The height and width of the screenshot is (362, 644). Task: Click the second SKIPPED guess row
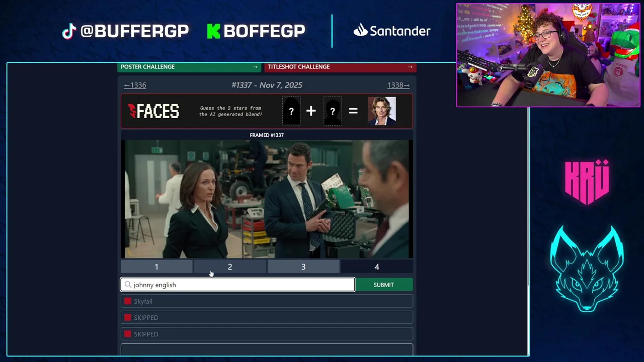267,334
